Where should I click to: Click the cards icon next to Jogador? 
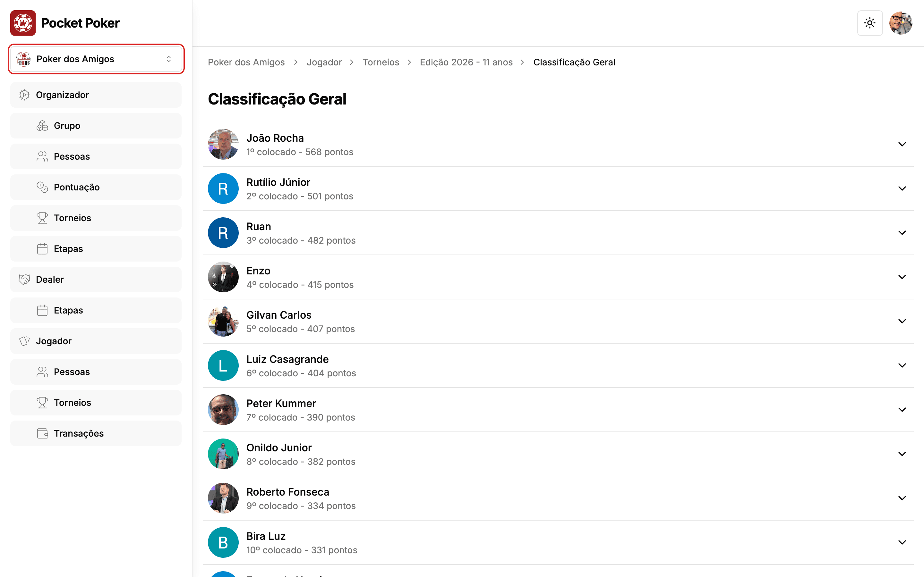(x=24, y=341)
